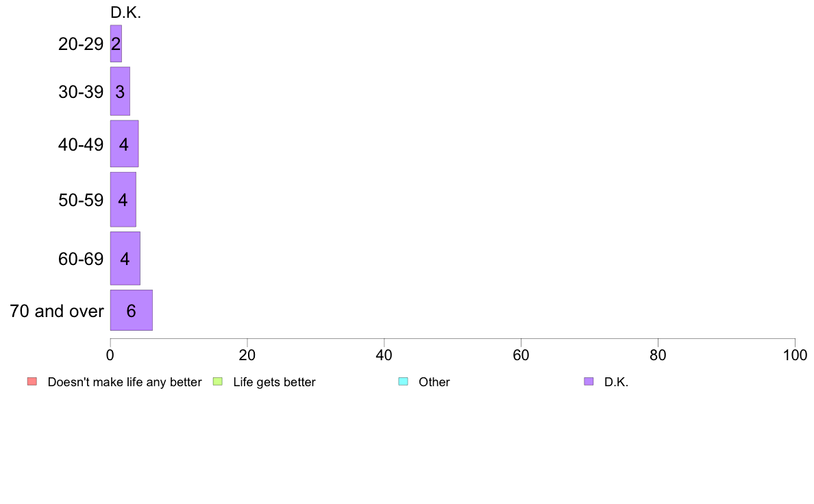Click the '40-49' age group label
The height and width of the screenshot is (504, 814).
81,144
